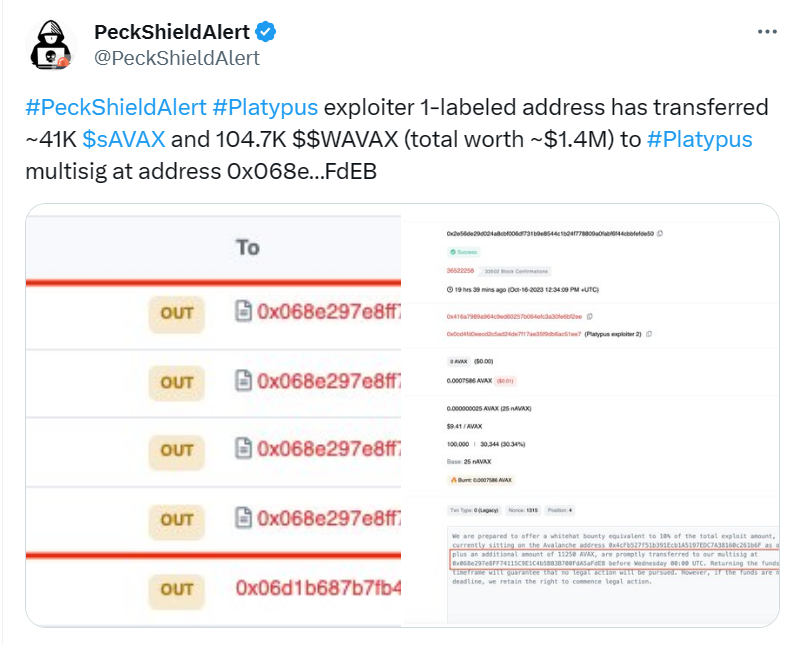The width and height of the screenshot is (795, 645).
Task: Click the contract document icon in second row
Action: pos(242,381)
